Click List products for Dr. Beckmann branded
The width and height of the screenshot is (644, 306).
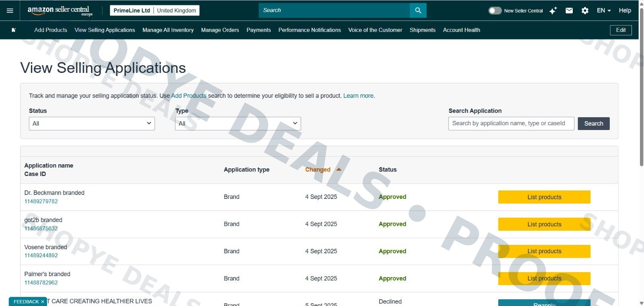(x=544, y=197)
